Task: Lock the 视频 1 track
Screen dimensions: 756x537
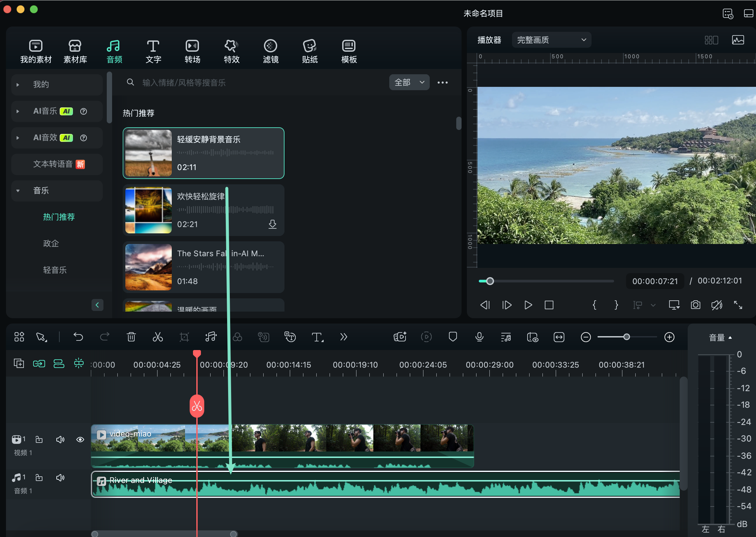Action: [39, 440]
